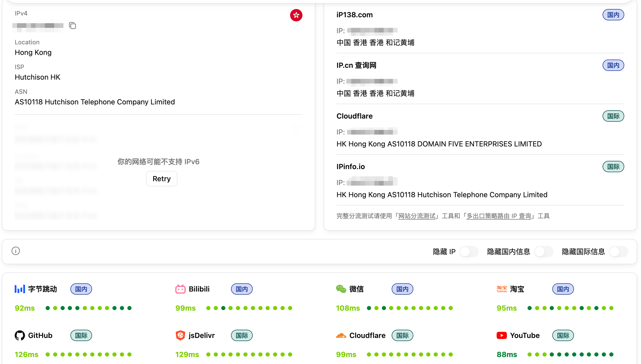641x364 pixels.
Task: Select the iP138.com 中国 香港 和记黄埔 location line
Action: tap(375, 43)
